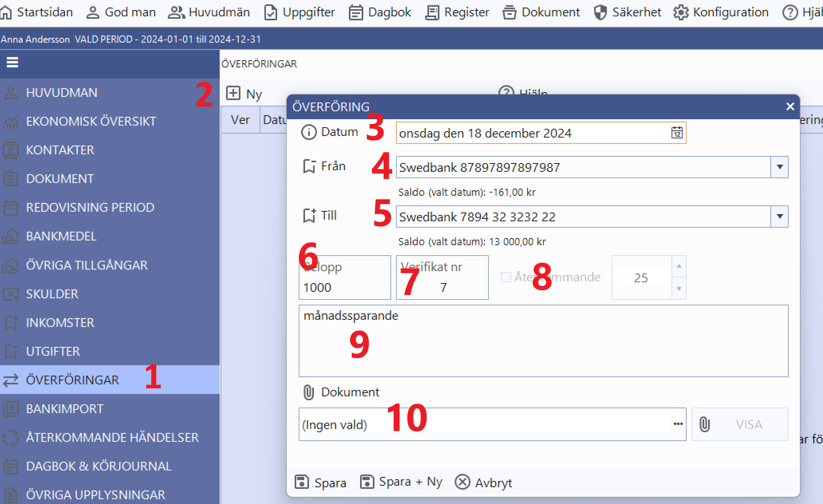
Task: Open REDOVISNING PERIOD in the sidebar
Action: 110,208
